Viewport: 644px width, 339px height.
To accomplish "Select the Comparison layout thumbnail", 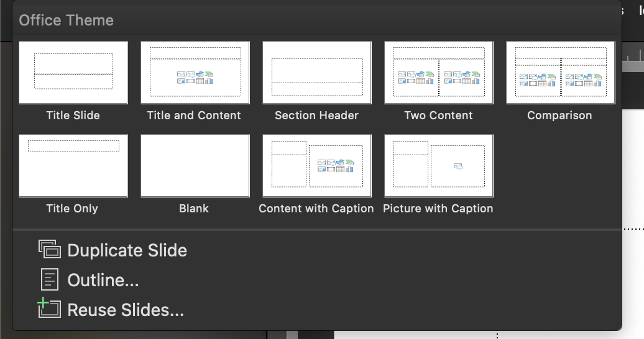I will (x=561, y=73).
